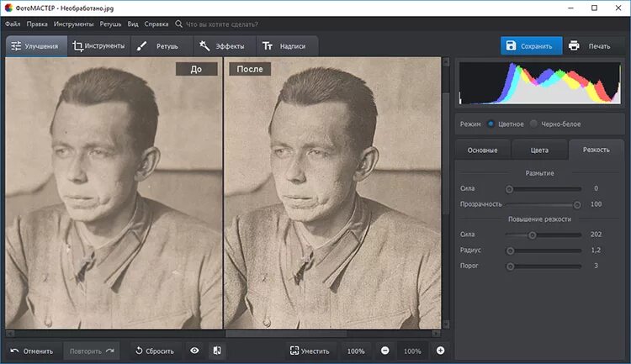
Task: Open the Правка menu
Action: 37,24
